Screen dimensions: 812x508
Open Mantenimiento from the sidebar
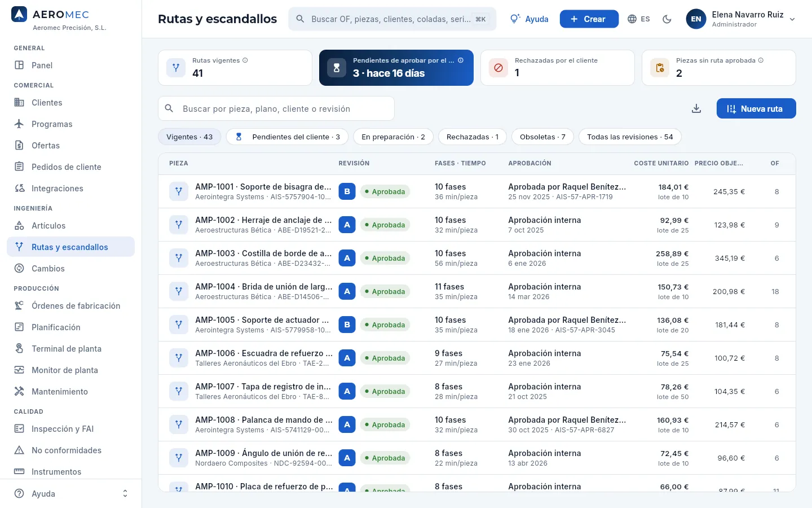(x=70, y=392)
